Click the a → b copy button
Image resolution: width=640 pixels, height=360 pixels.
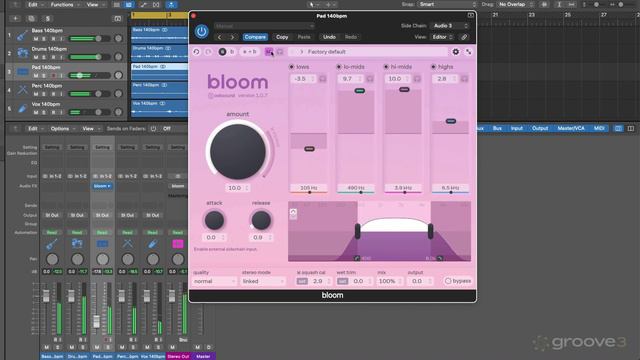pos(250,52)
